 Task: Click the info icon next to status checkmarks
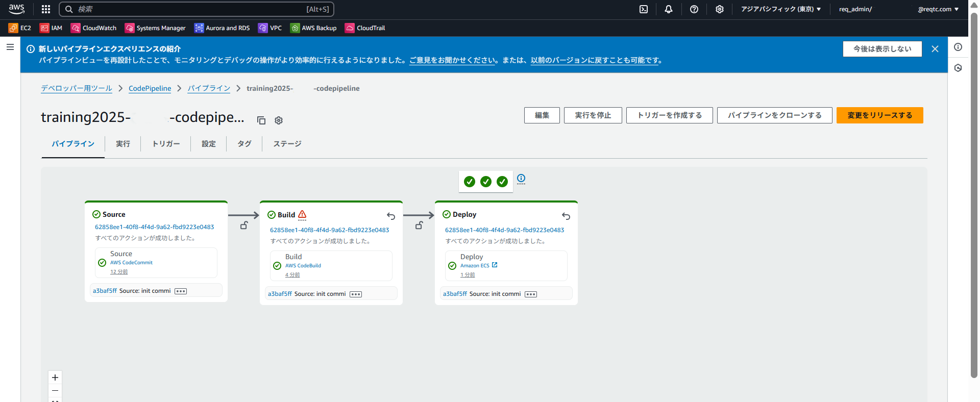pyautogui.click(x=521, y=178)
